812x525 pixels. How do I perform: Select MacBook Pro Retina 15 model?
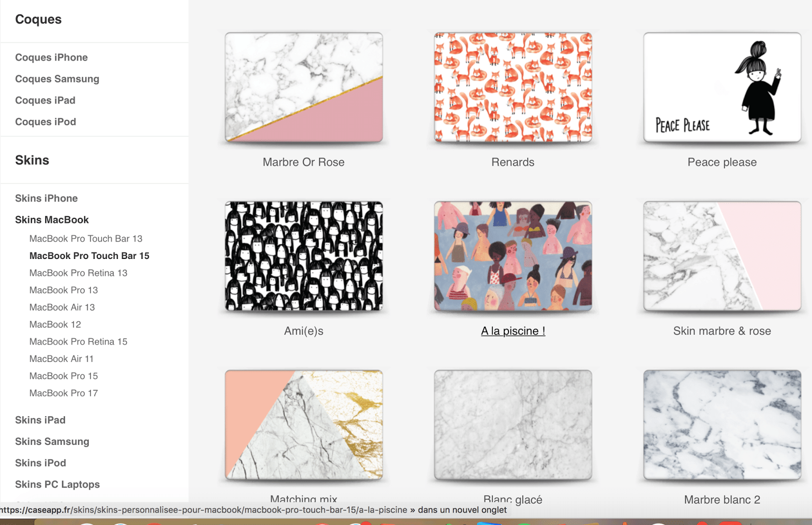point(78,342)
